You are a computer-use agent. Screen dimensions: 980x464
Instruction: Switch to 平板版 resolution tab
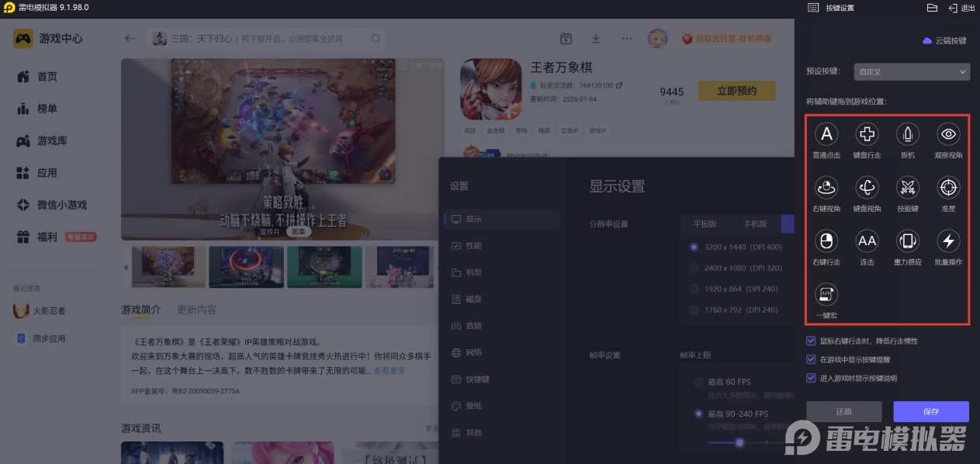tap(705, 223)
